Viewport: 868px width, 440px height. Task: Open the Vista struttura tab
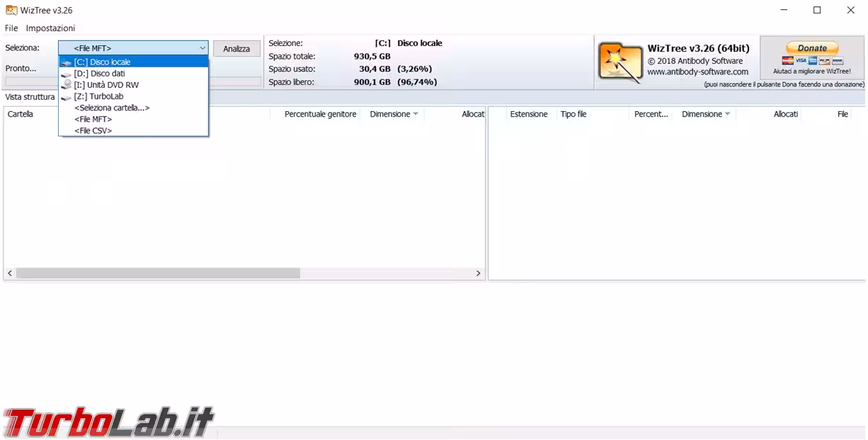(30, 97)
